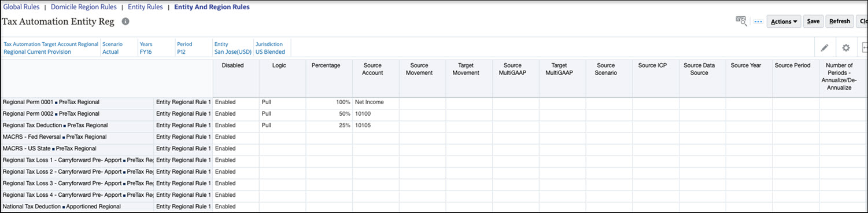Select the Source Account column header
868x213 pixels.
[x=376, y=78]
